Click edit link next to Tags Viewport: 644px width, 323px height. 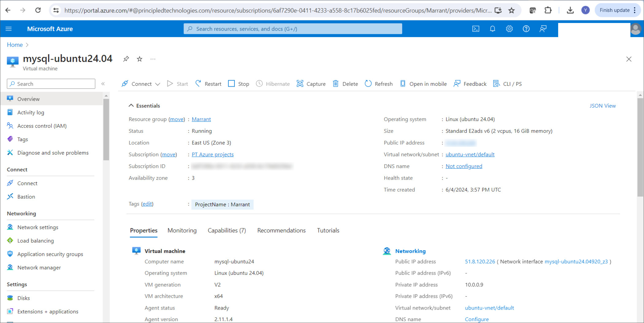[x=147, y=204]
